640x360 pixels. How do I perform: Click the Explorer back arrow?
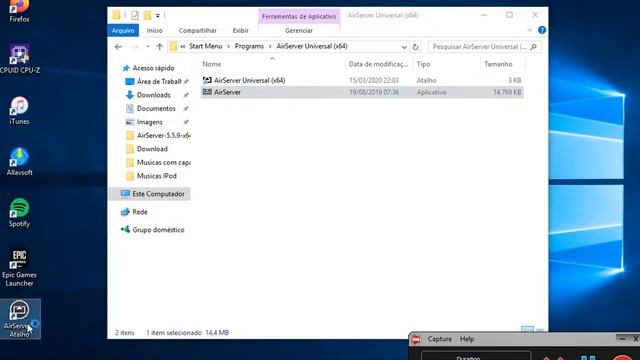(118, 47)
